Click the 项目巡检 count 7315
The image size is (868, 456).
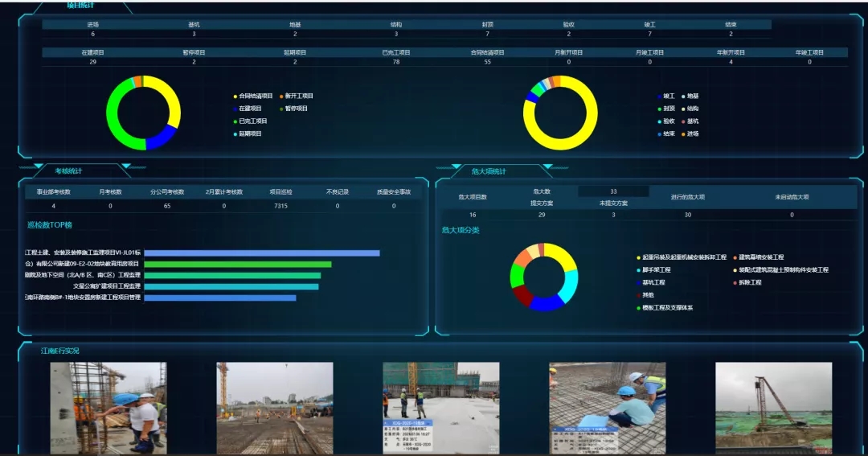click(280, 207)
